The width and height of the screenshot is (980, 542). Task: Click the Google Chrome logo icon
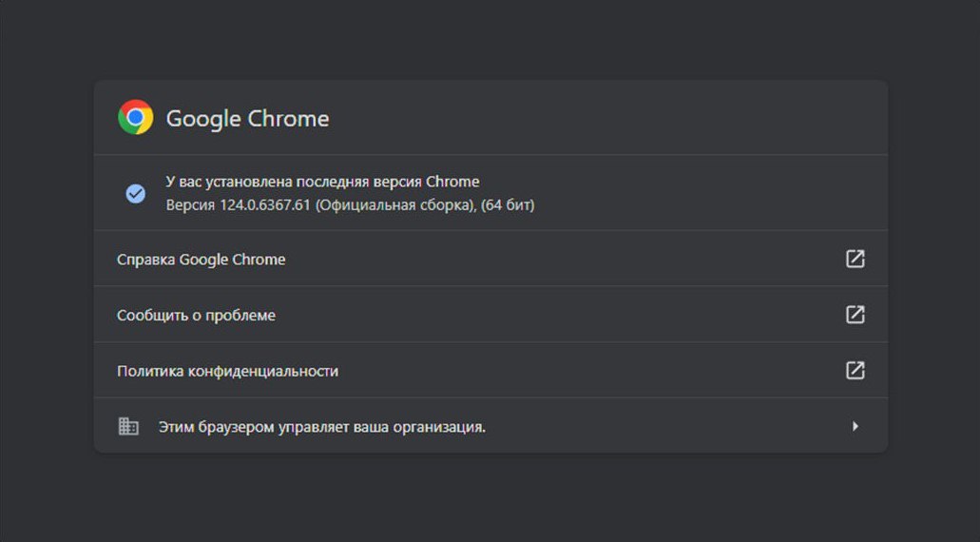[136, 117]
